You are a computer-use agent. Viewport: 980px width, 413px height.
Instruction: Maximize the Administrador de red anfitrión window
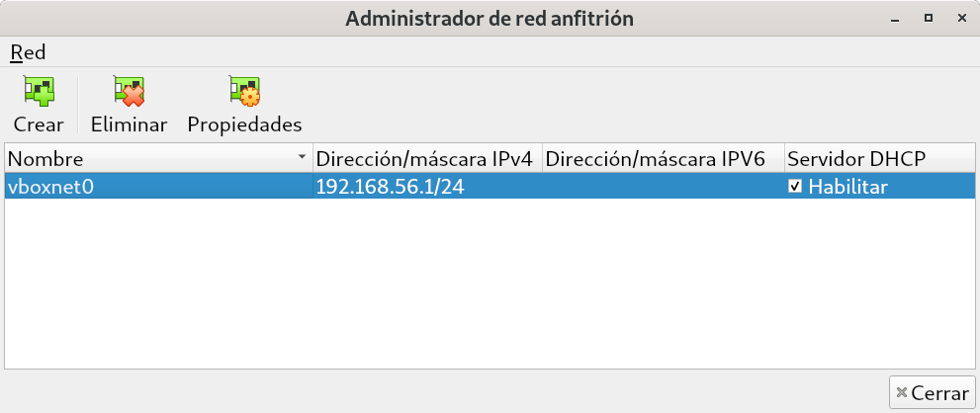pos(929,18)
